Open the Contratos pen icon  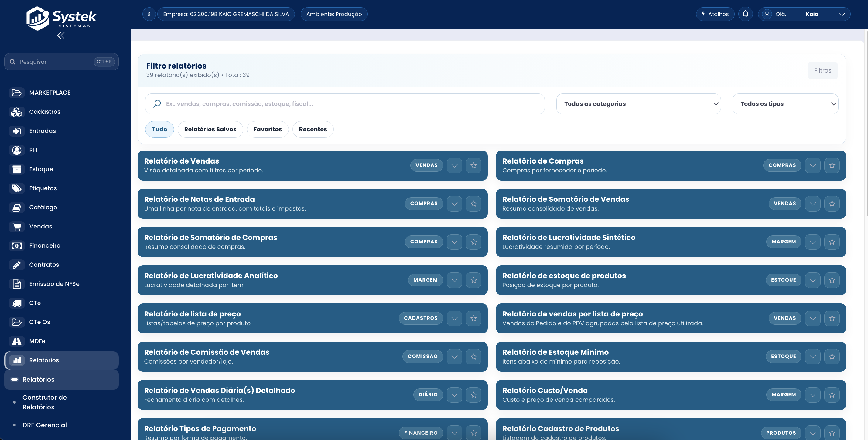click(x=16, y=265)
